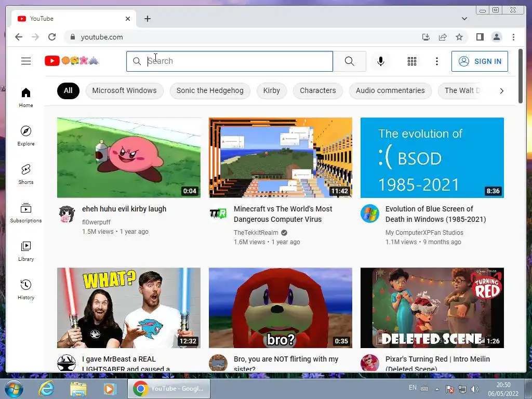This screenshot has height=399, width=532.
Task: View site information padlock icon
Action: [x=72, y=37]
